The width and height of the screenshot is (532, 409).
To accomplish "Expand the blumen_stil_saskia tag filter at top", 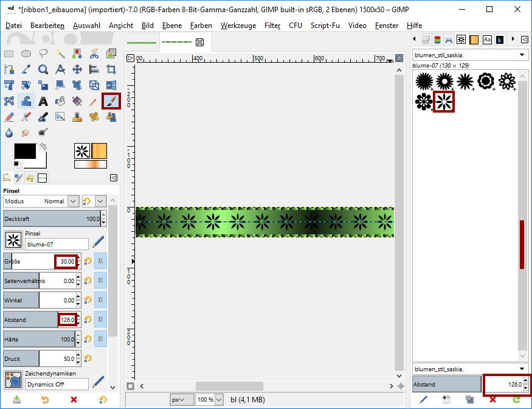I will click(522, 55).
